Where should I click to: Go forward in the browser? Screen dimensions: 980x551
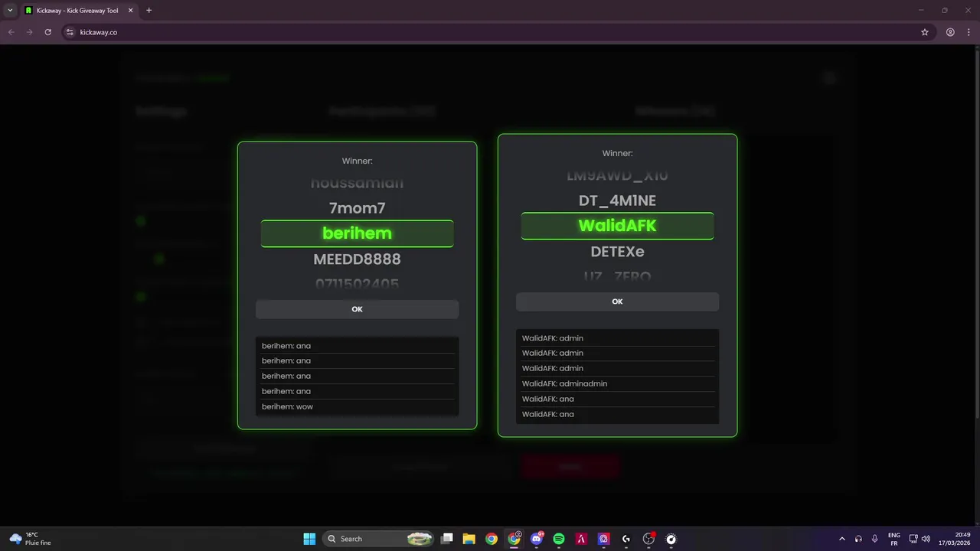click(x=29, y=32)
